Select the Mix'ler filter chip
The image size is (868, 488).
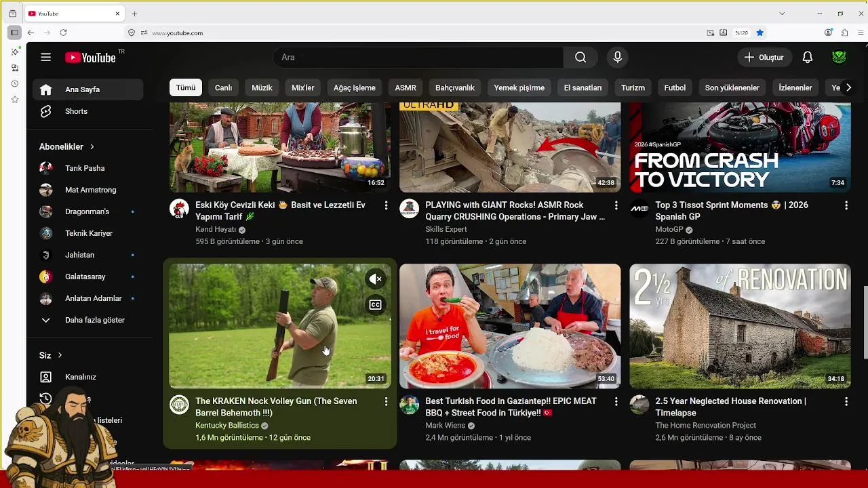tap(303, 87)
